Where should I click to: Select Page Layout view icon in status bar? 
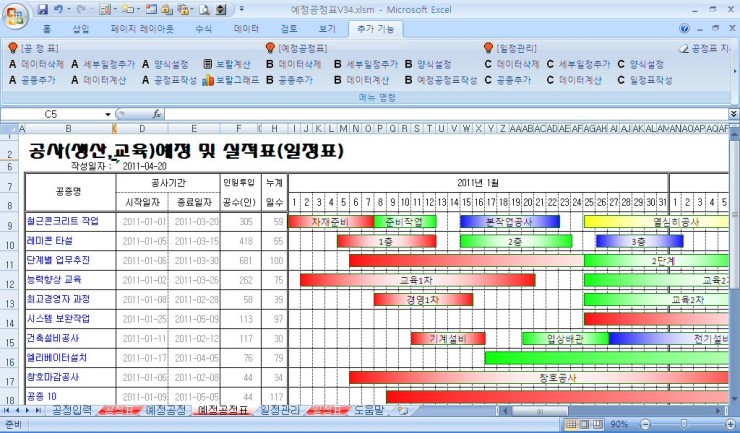(x=584, y=424)
